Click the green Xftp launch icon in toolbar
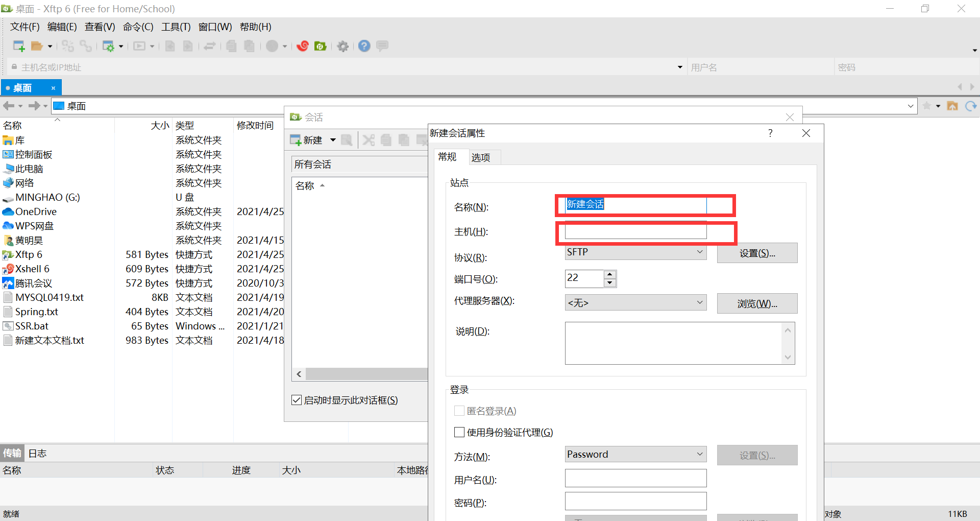Screen dimensions: 980x521 pos(321,46)
